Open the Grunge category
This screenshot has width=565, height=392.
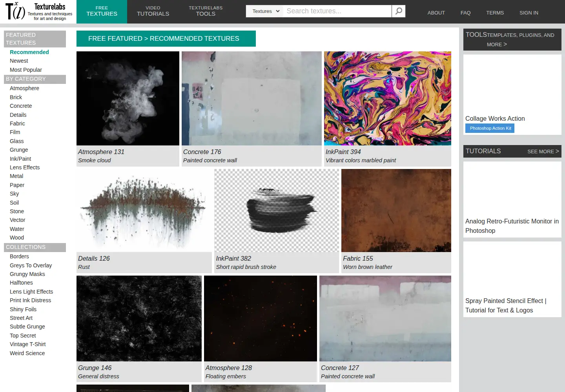(19, 150)
